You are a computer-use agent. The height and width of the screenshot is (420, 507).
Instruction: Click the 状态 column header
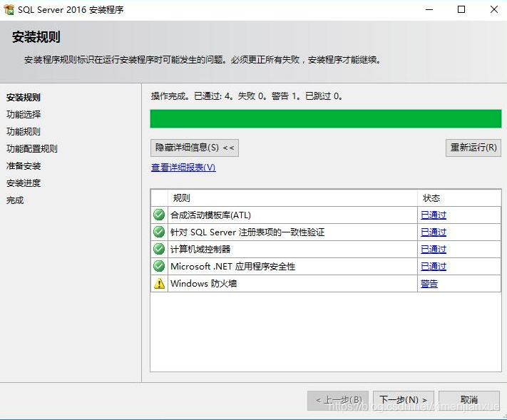[459, 198]
